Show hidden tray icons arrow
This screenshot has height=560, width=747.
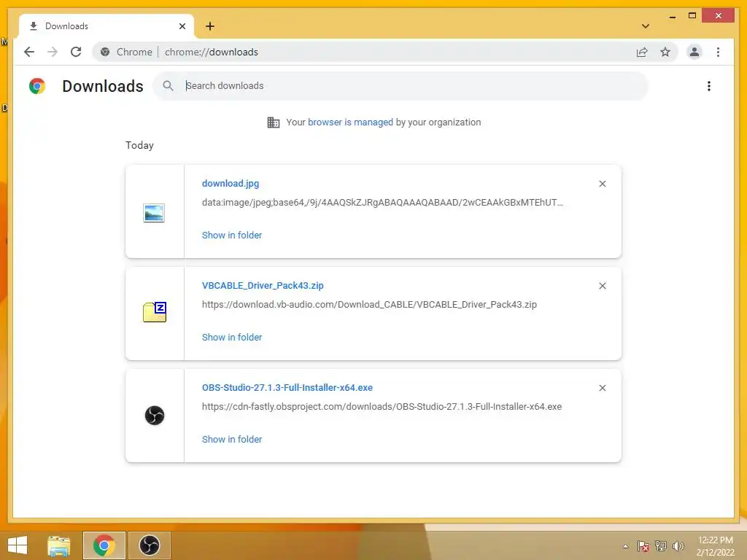tap(625, 546)
